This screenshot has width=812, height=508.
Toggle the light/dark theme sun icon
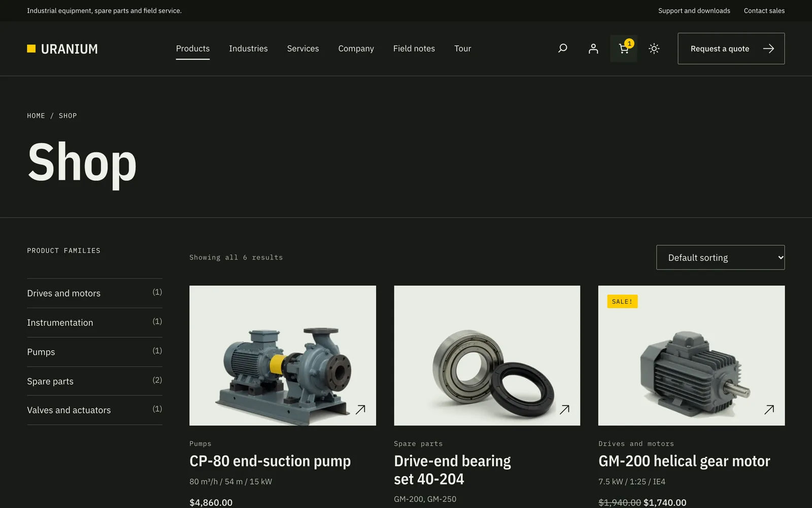pyautogui.click(x=654, y=49)
